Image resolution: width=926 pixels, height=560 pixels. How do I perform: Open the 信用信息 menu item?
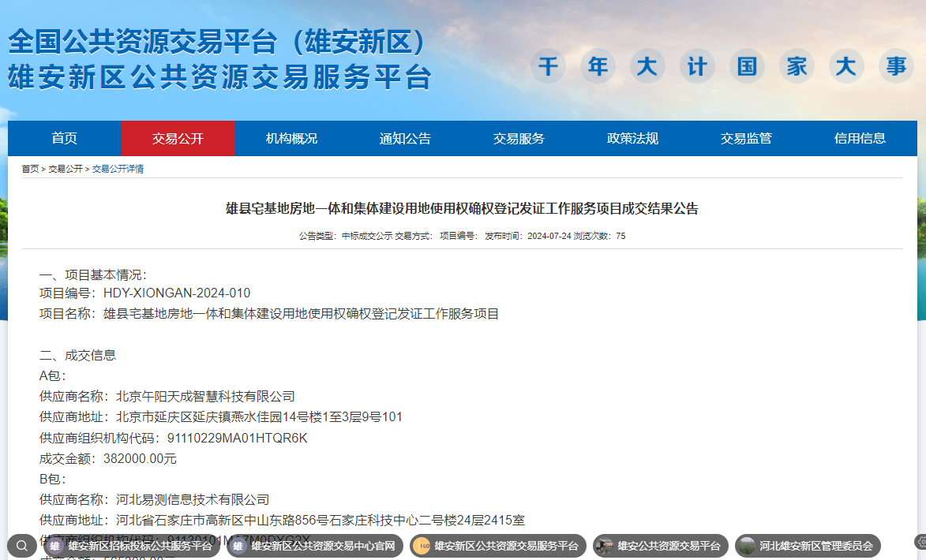pyautogui.click(x=860, y=138)
